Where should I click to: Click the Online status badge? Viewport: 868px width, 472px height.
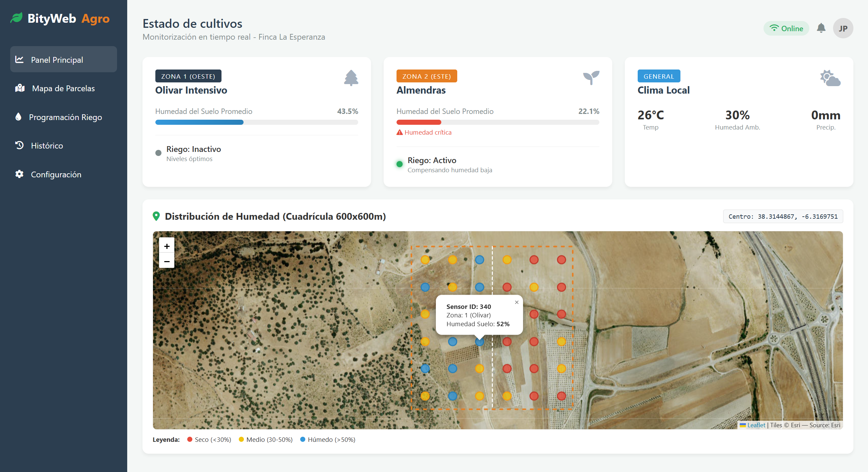[786, 28]
